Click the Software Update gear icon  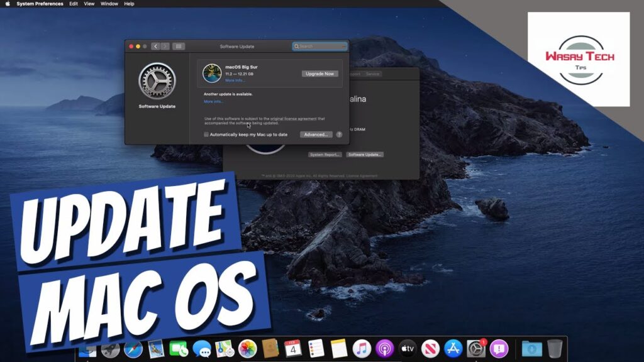pos(157,81)
